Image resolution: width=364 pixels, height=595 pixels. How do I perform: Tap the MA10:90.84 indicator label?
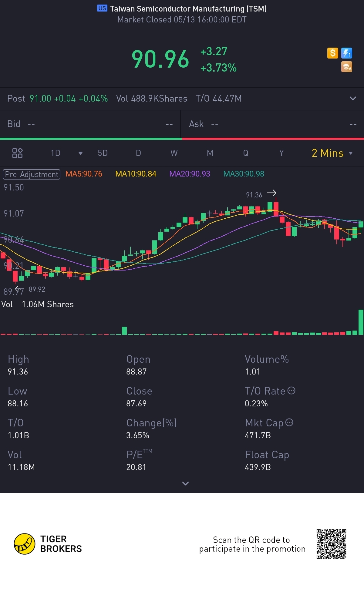coord(136,174)
